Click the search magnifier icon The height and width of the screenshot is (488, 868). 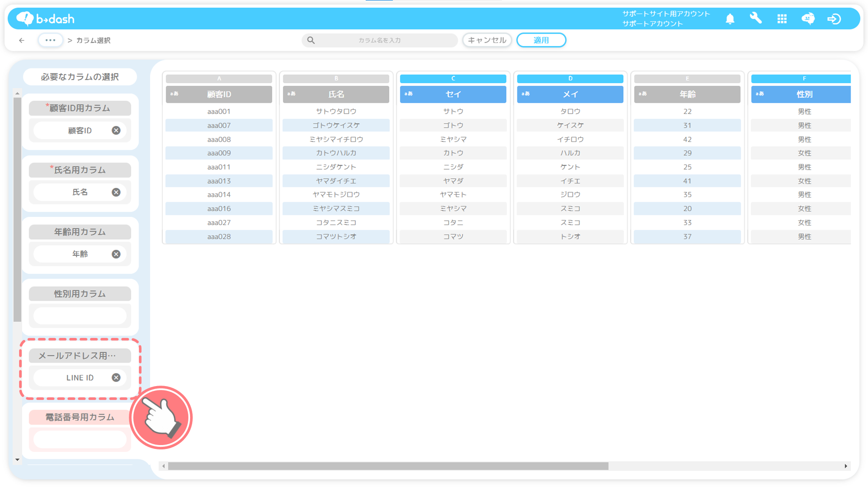tap(311, 40)
